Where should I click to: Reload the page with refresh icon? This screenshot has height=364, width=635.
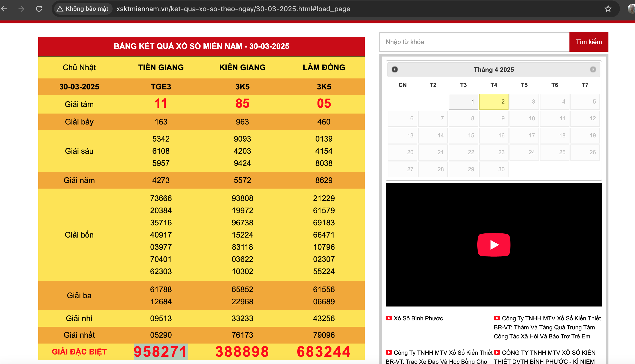(39, 9)
